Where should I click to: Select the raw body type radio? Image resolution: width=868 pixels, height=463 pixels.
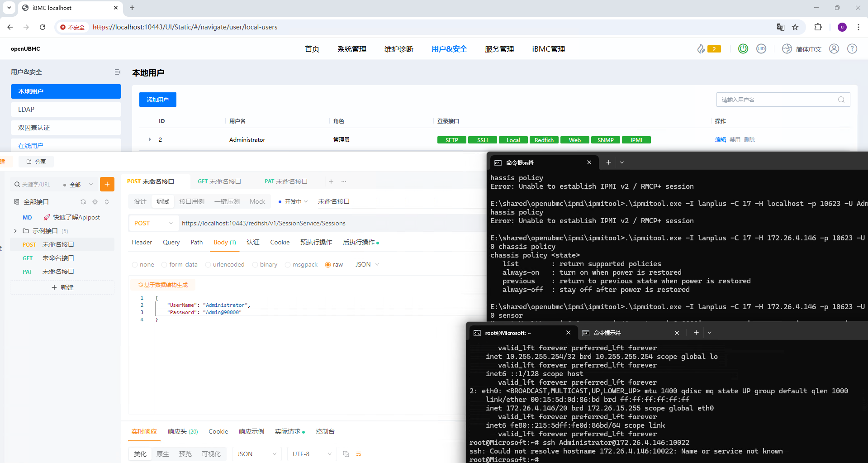(328, 265)
